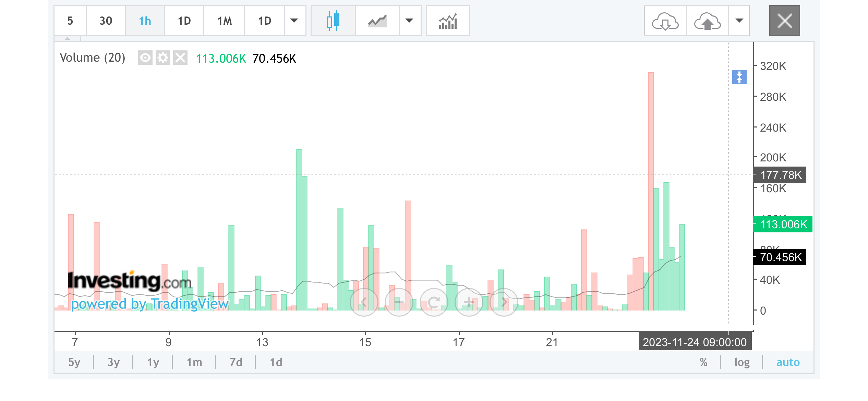Select the 30 minute interval
The image size is (868, 401).
tap(106, 21)
